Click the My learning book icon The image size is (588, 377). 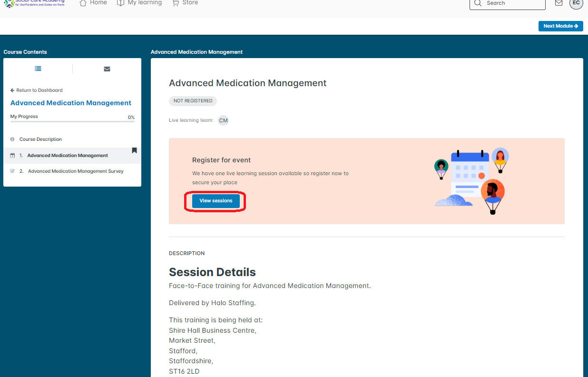pyautogui.click(x=121, y=3)
